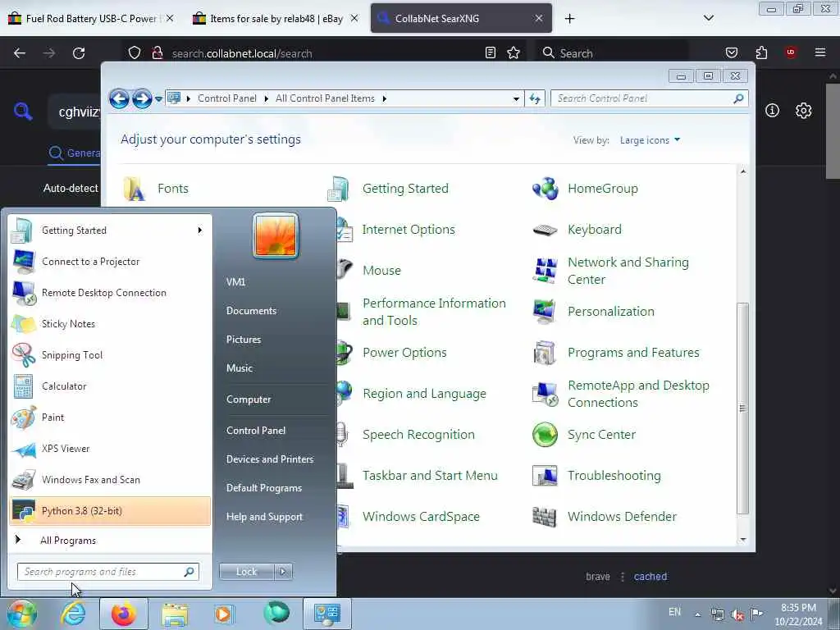Open the HomeGroup icon
Image resolution: width=840 pixels, height=630 pixels.
click(546, 189)
